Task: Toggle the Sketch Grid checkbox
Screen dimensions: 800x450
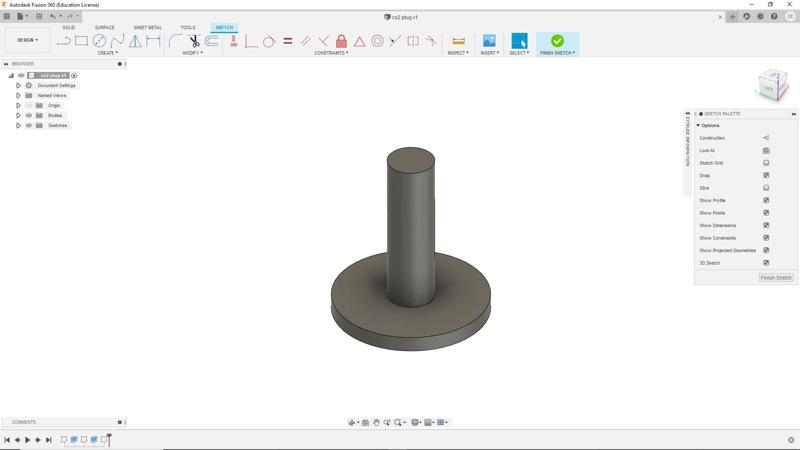Action: [766, 163]
